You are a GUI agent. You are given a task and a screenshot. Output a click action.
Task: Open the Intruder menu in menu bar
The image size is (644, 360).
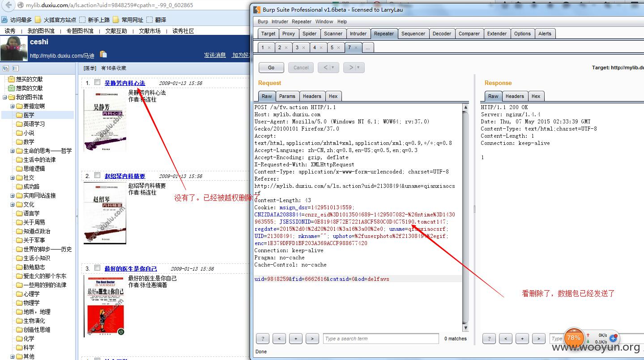pos(280,21)
